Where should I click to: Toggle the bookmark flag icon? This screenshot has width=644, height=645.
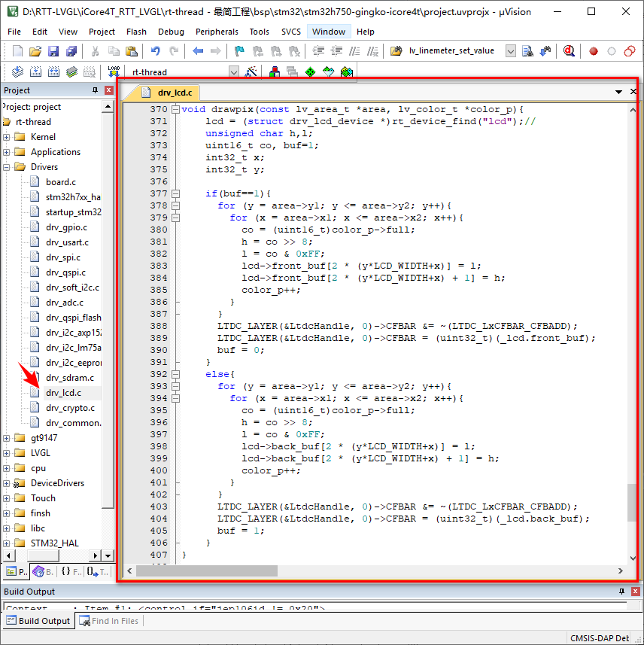coord(239,51)
